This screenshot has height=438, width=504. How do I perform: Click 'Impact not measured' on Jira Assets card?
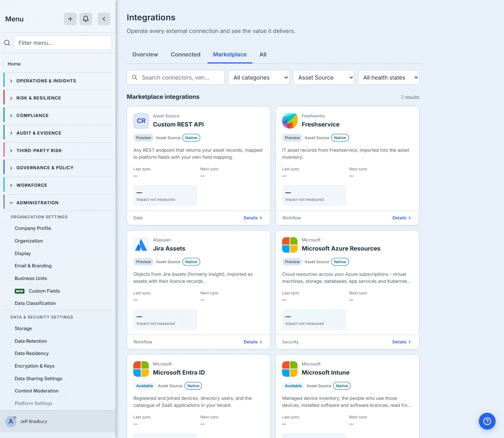(x=156, y=323)
